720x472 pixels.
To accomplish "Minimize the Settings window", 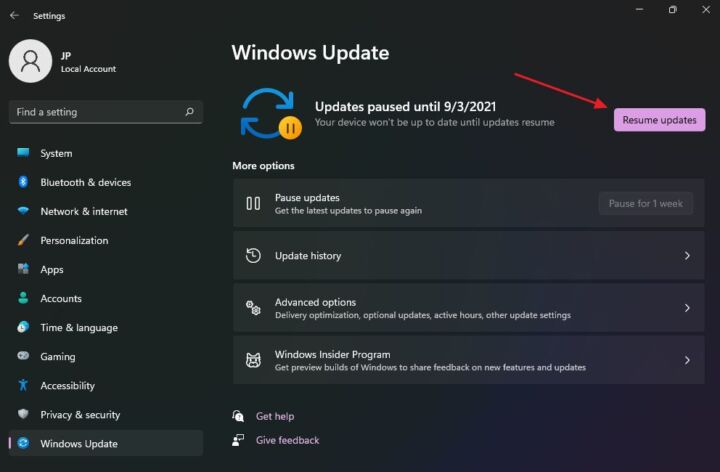I will click(639, 10).
